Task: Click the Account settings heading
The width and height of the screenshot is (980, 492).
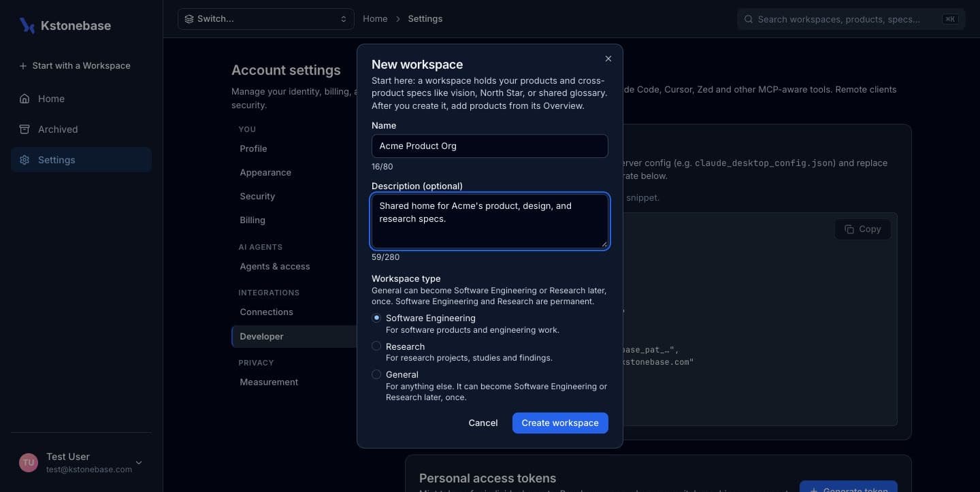Action: coord(286,70)
